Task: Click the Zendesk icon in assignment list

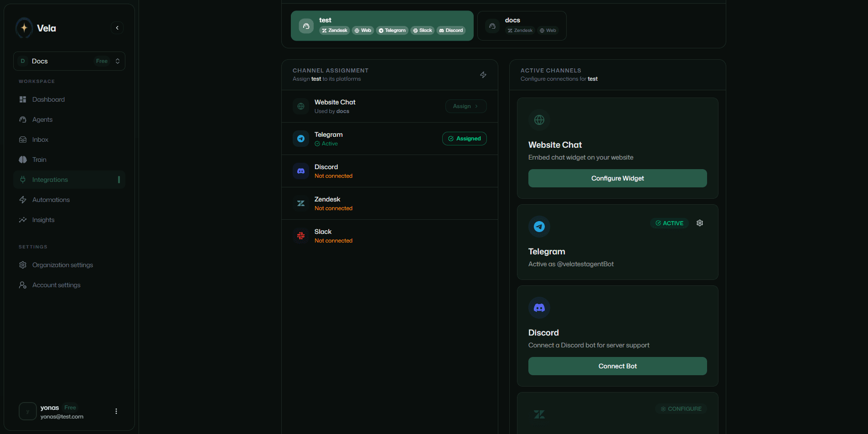Action: 301,203
